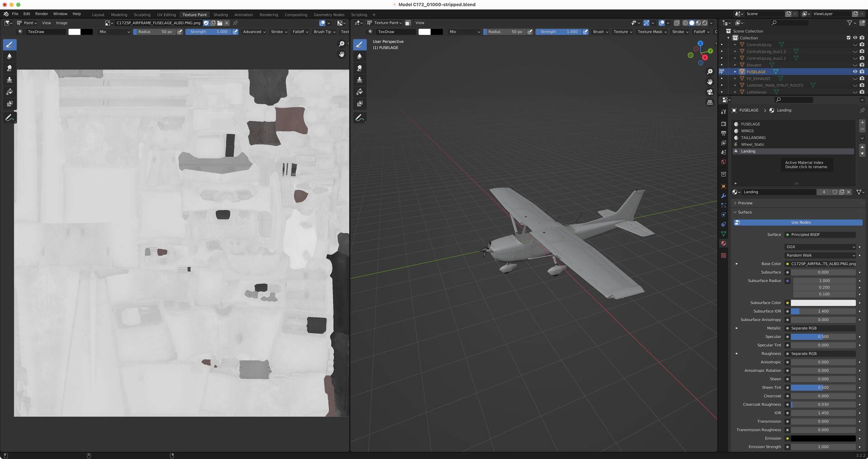Open the Render menu
Viewport: 868px width, 459px height.
point(42,14)
